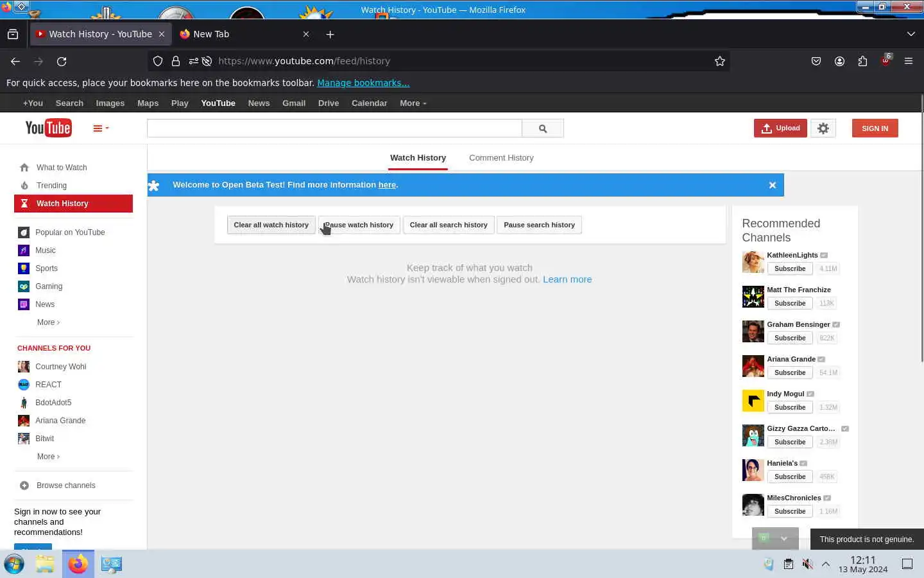
Task: Follow the 'here' link in beta banner
Action: [387, 185]
